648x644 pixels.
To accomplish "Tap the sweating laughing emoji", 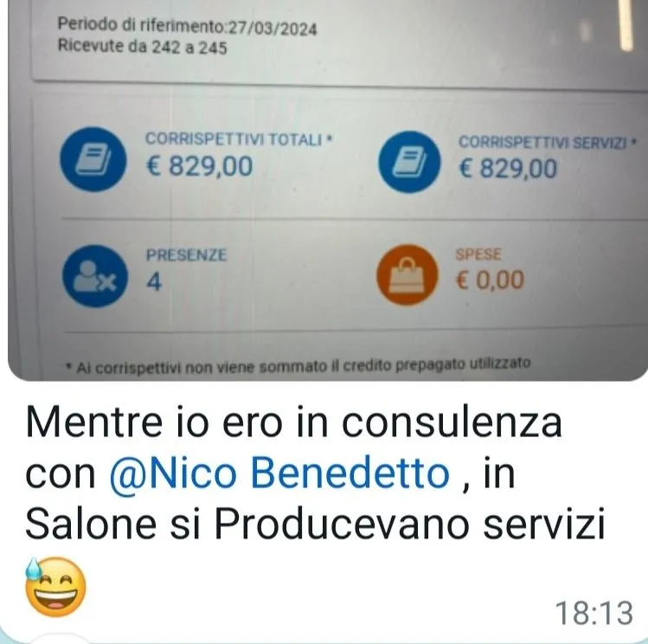I will (55, 587).
